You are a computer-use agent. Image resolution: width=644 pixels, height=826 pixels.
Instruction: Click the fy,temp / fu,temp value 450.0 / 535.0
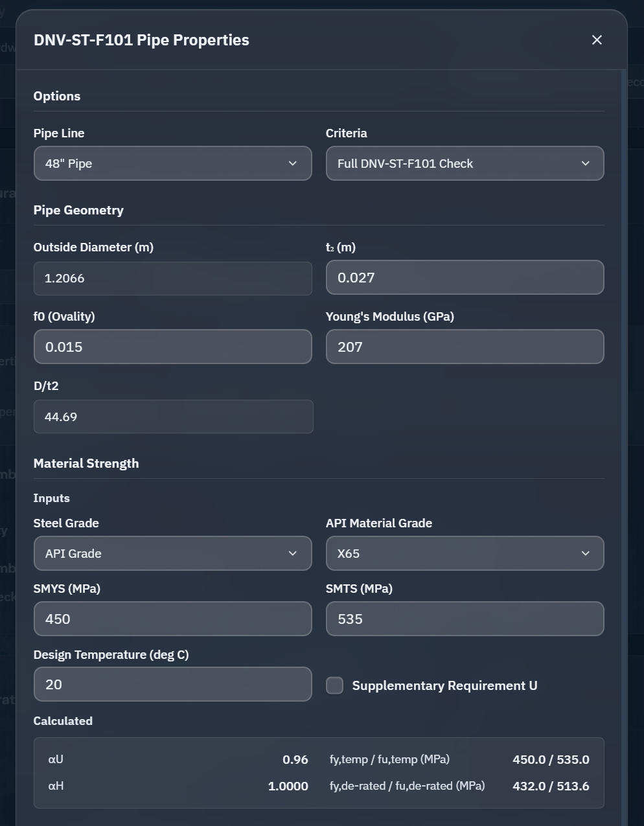551,759
